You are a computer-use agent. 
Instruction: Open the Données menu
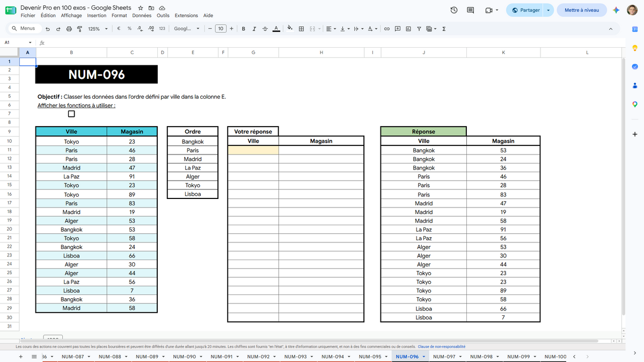tap(142, 16)
